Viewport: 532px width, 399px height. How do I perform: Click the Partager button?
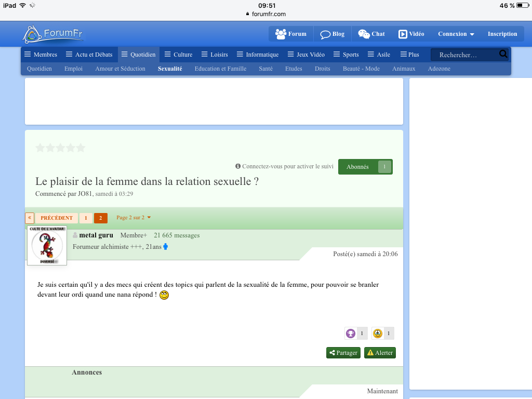point(343,353)
